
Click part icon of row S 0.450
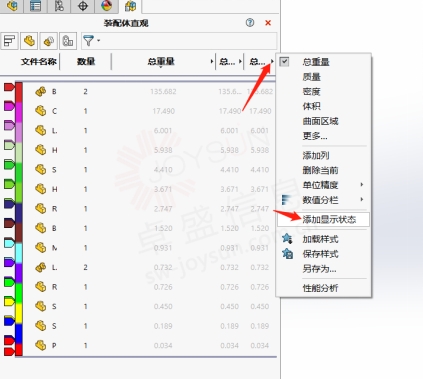click(40, 306)
